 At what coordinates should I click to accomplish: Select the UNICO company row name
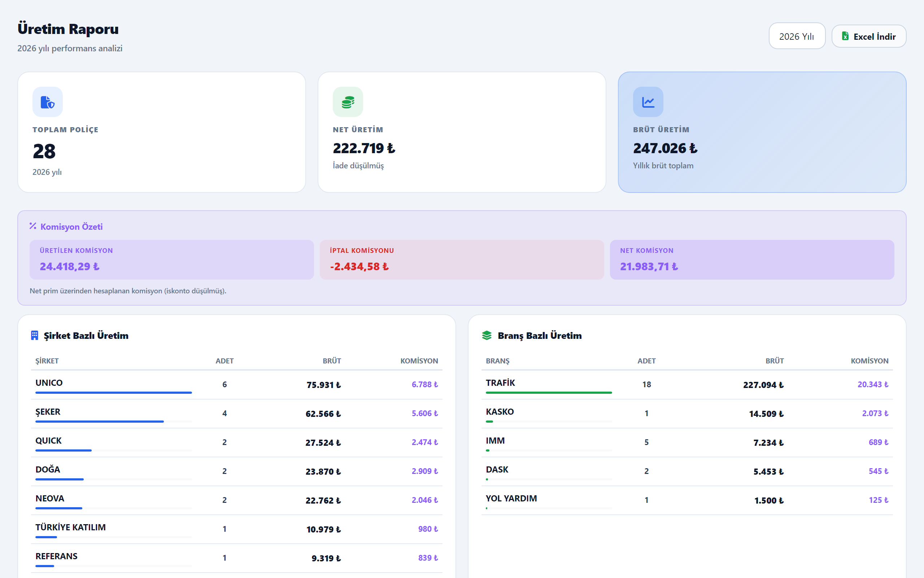click(49, 383)
